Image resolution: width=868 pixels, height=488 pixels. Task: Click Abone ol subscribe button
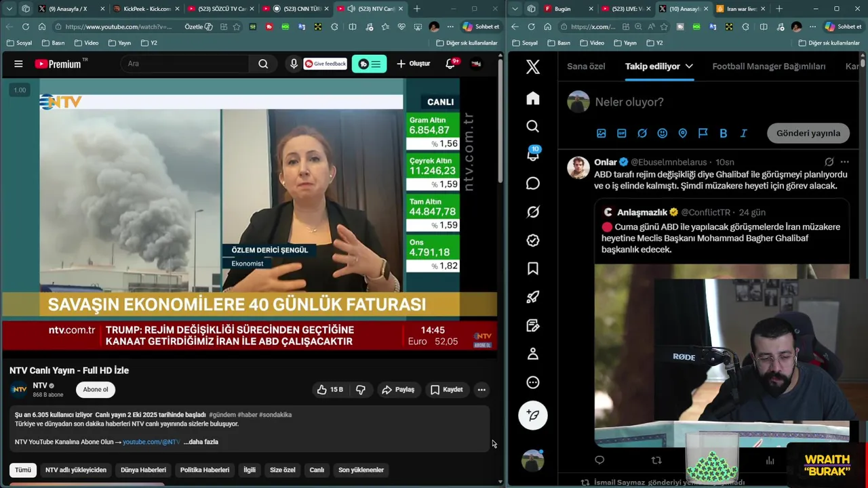click(x=96, y=390)
